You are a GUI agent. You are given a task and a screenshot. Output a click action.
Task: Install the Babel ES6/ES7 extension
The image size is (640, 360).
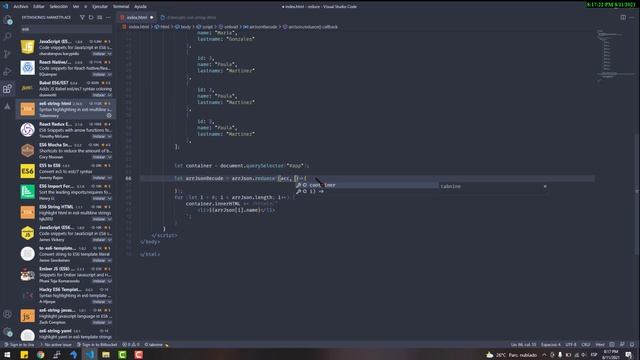99,95
